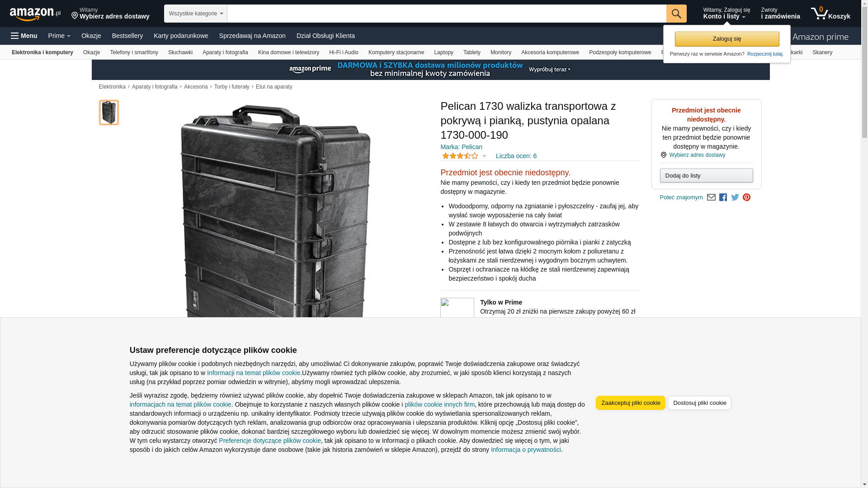Screen dimensions: 868x488
Task: Share product via email icon
Action: tap(711, 197)
